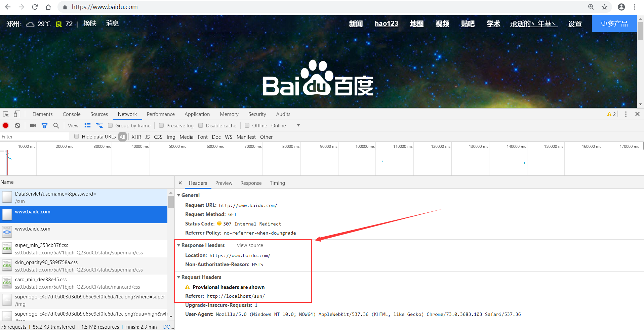Open the Console tab
644x330 pixels.
72,114
